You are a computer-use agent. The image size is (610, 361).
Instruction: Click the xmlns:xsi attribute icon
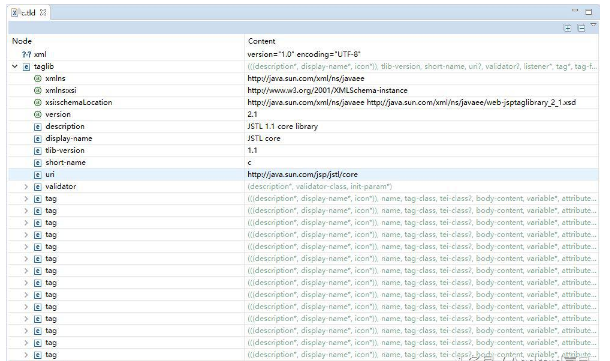pyautogui.click(x=38, y=91)
